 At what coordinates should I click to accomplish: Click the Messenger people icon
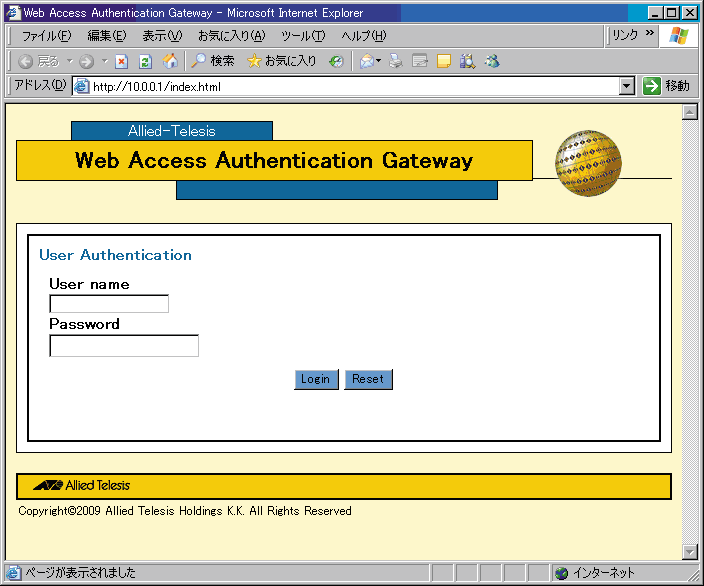pyautogui.click(x=492, y=61)
